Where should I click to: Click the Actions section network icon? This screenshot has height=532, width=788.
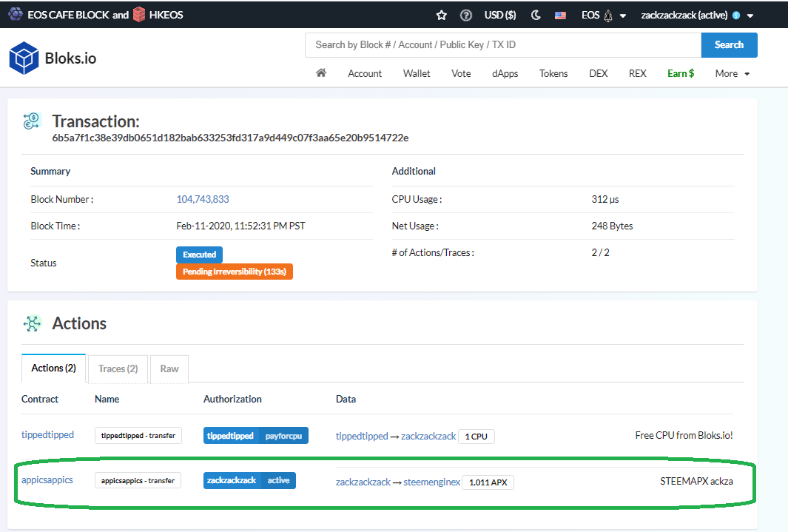pyautogui.click(x=32, y=323)
